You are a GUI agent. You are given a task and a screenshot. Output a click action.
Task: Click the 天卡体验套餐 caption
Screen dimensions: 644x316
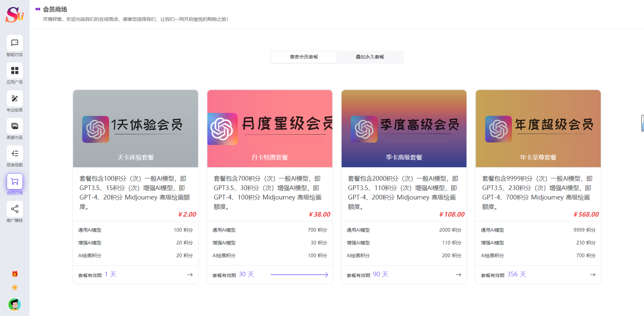(136, 157)
